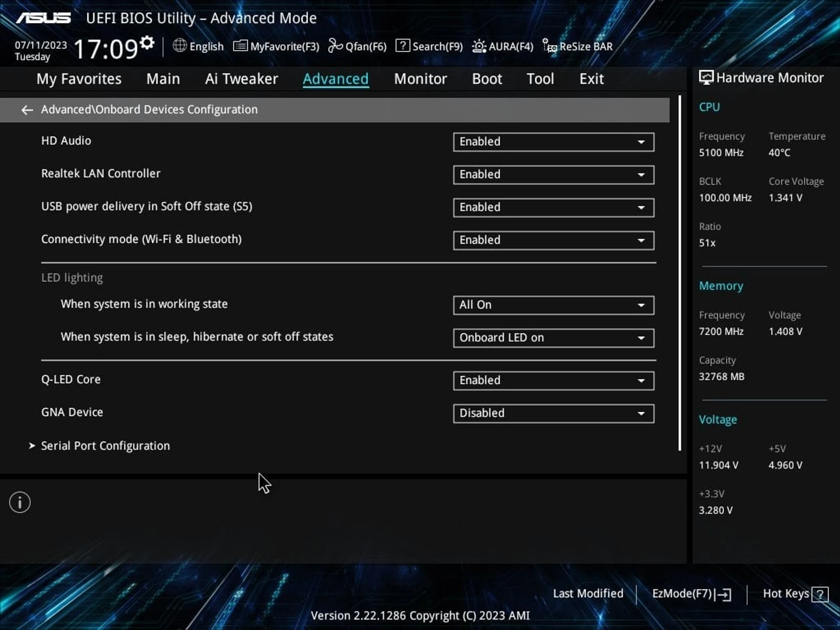The height and width of the screenshot is (630, 840).
Task: Click the English language button
Action: [206, 46]
